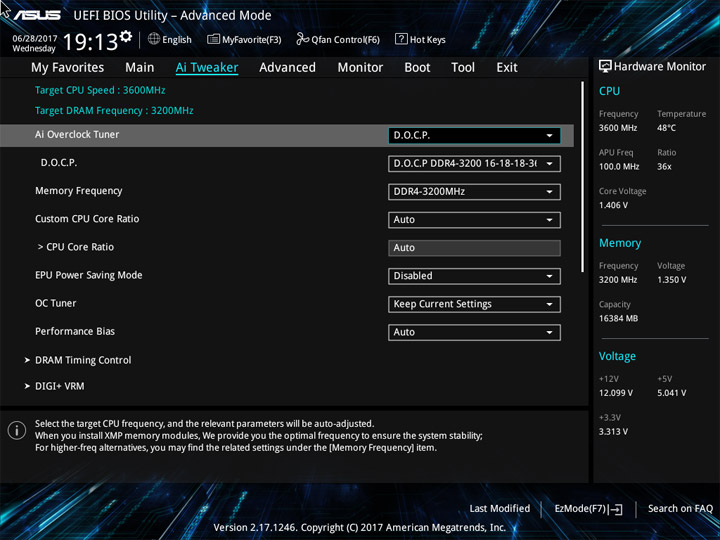Click the 1.406 V core voltage value
This screenshot has width=720, height=540.
click(x=613, y=205)
